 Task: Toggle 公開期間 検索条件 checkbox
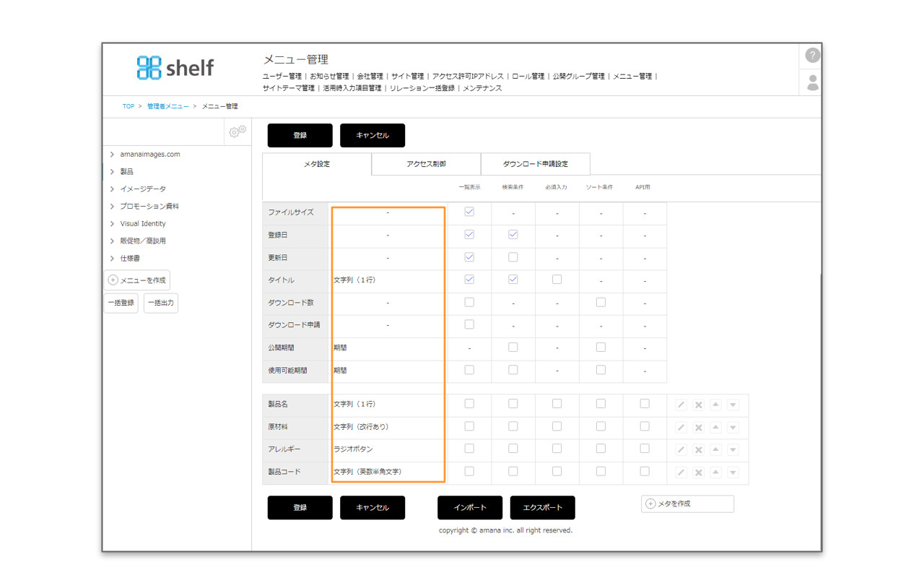[513, 347]
